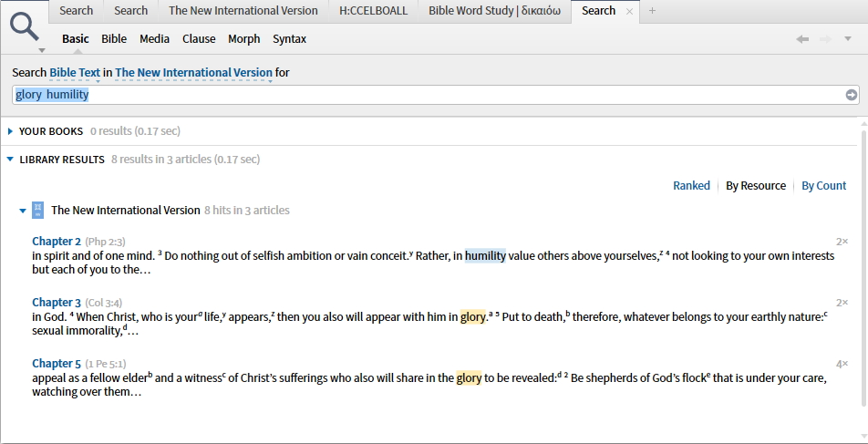The height and width of the screenshot is (444, 868).
Task: Click the "0 results (0.17 sec)" summary
Action: point(135,131)
